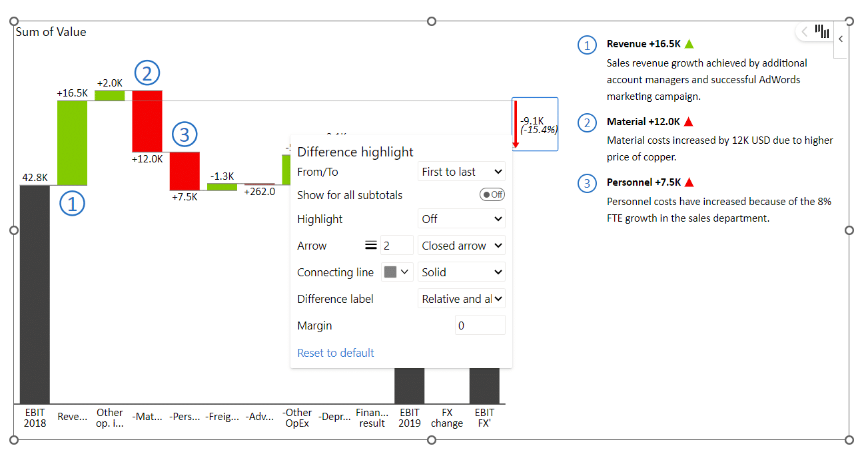This screenshot has height=456, width=868.
Task: Open the Highlight dropdown set to Off
Action: [x=462, y=218]
